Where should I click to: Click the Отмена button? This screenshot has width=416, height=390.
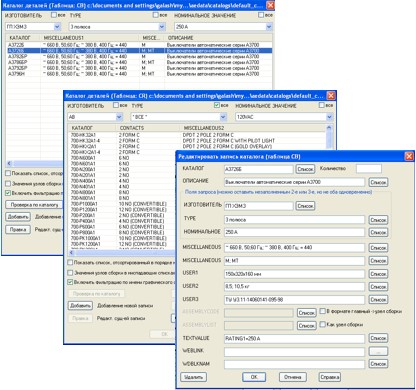tap(292, 377)
